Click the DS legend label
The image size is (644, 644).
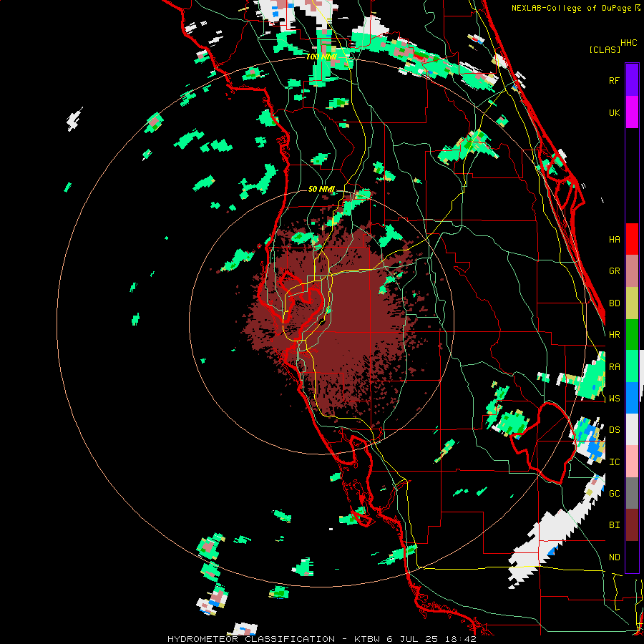(614, 430)
